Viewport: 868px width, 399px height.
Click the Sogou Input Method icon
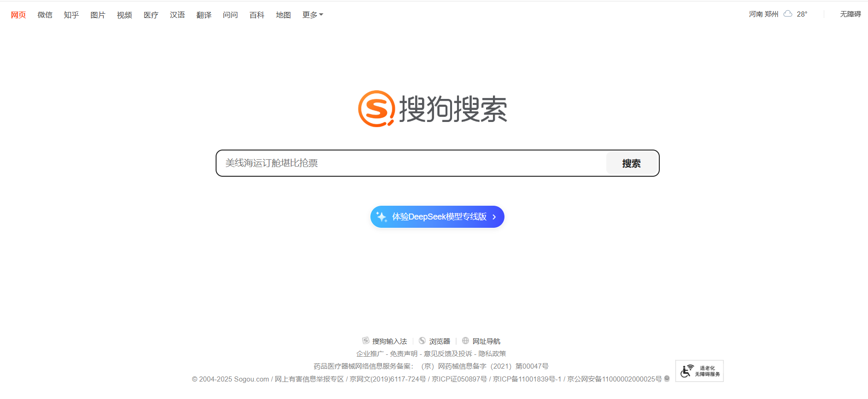pyautogui.click(x=366, y=341)
